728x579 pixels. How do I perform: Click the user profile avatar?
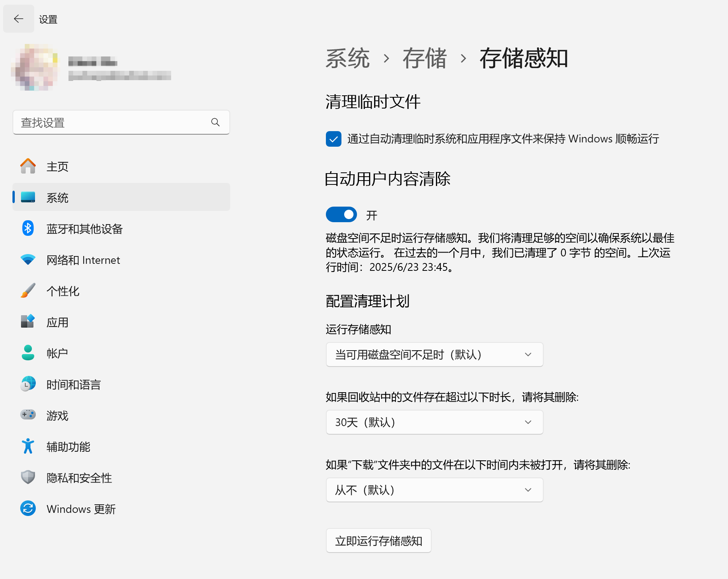coord(36,67)
